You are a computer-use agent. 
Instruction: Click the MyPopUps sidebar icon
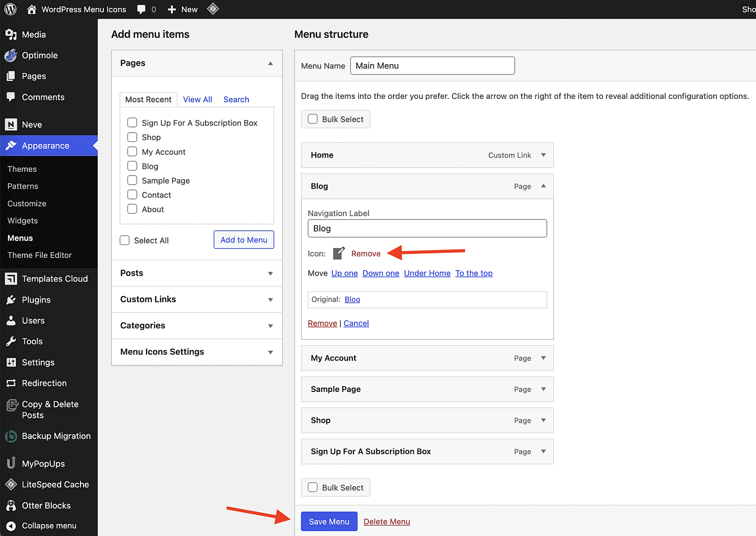click(11, 463)
